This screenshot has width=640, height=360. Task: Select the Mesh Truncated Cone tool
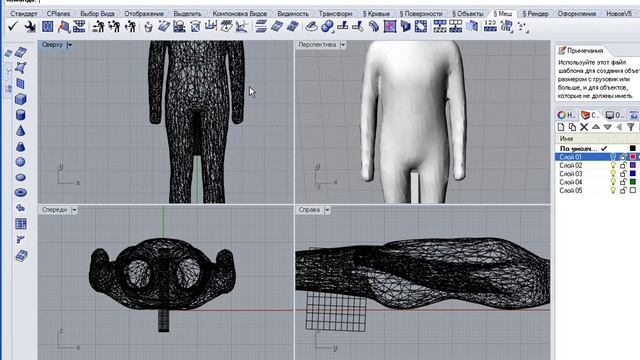pos(20,146)
